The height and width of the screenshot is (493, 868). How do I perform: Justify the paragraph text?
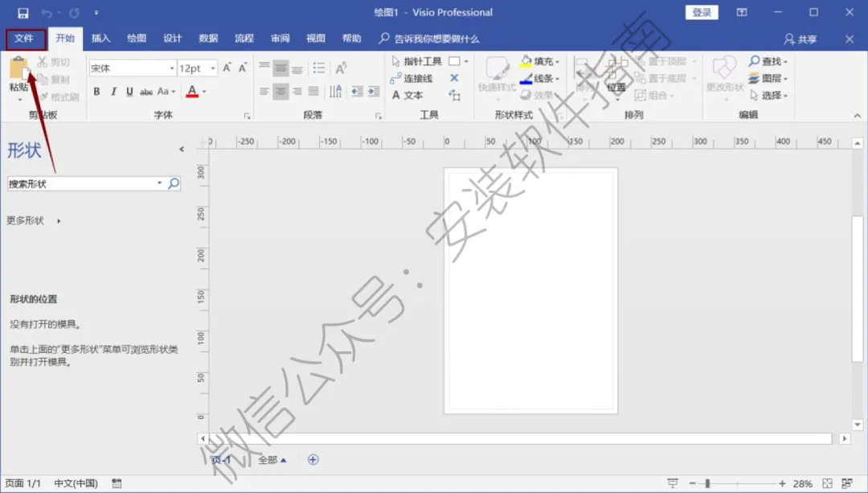coord(313,92)
